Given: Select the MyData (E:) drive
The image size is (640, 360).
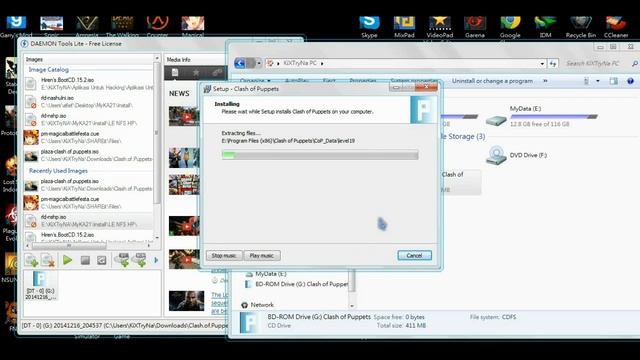Looking at the screenshot, I should tap(541, 116).
